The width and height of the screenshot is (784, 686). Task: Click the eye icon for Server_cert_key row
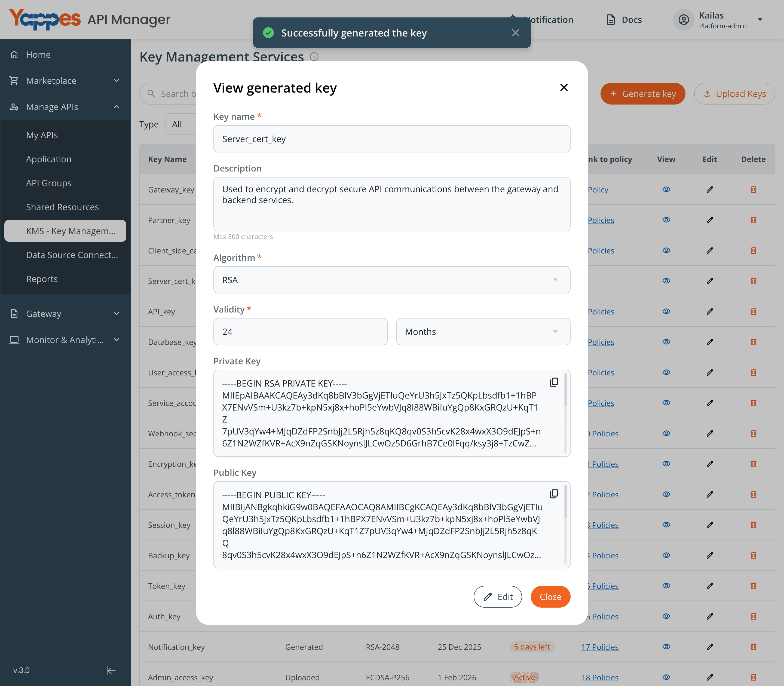pyautogui.click(x=666, y=281)
